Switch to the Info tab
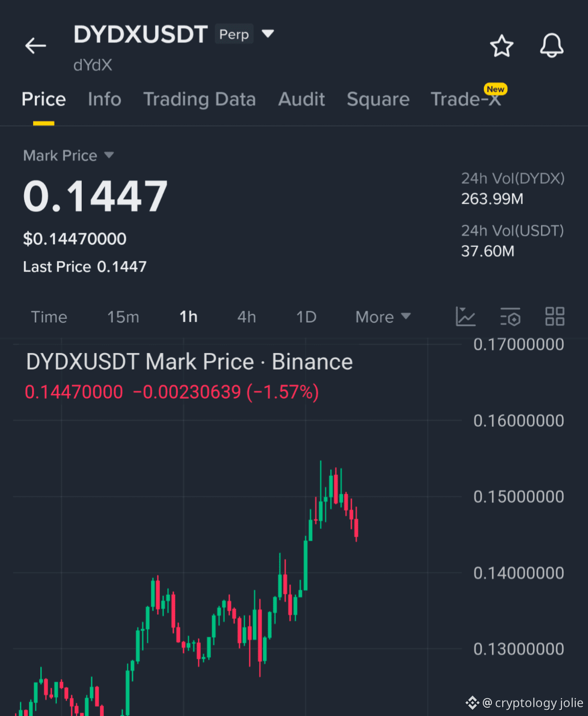The width and height of the screenshot is (588, 716). tap(104, 99)
